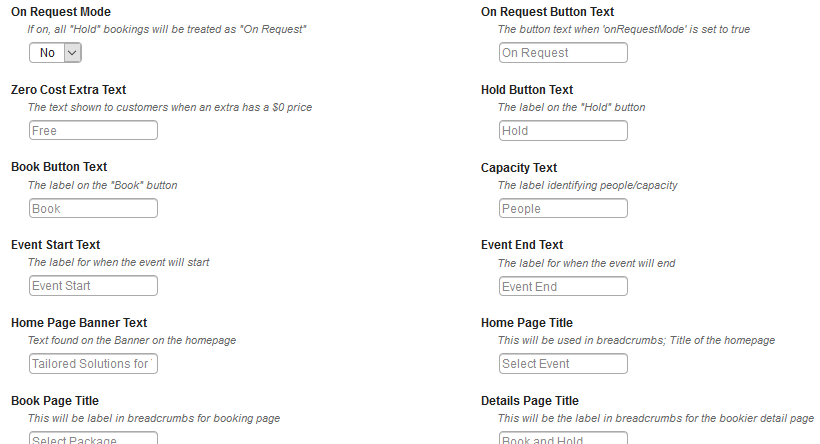Screen dimensions: 820x444
Task: Click the On Request Button Text field
Action: (563, 53)
